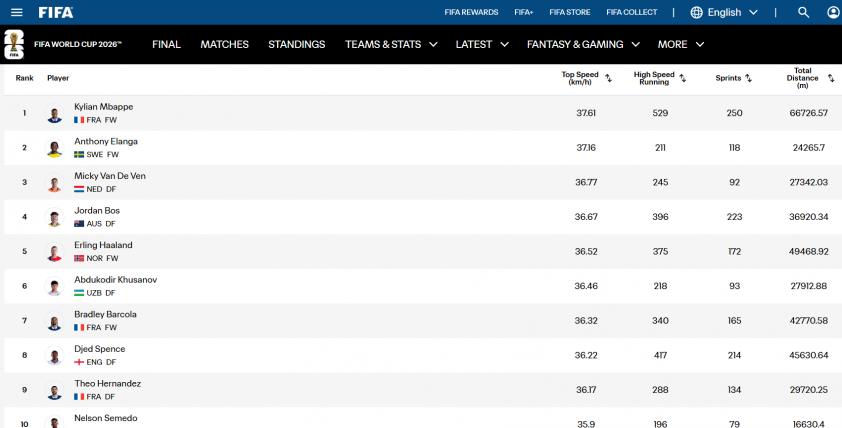This screenshot has width=842, height=428.
Task: Click the FIFA WORLD CUP 2026 title
Action: (78, 45)
